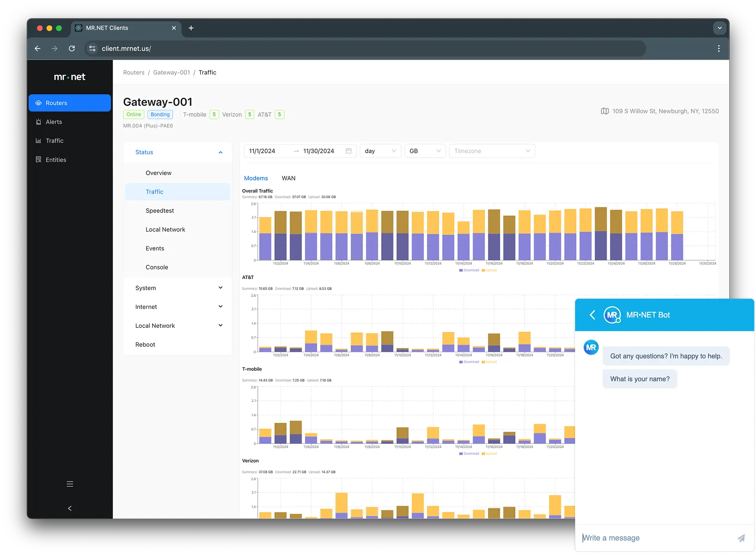The width and height of the screenshot is (756, 554).
Task: Open the calendar icon in date range
Action: [x=349, y=151]
